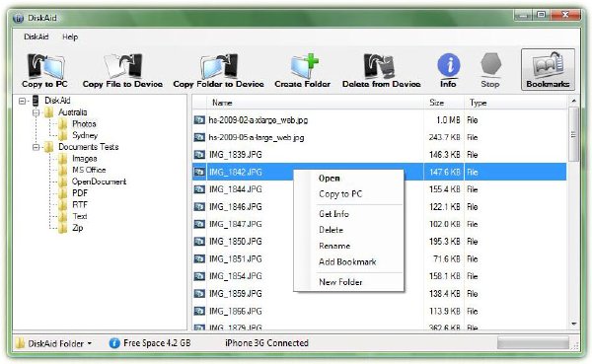Choose the Copy Folder to Device icon
The height and width of the screenshot is (364, 592).
(219, 66)
